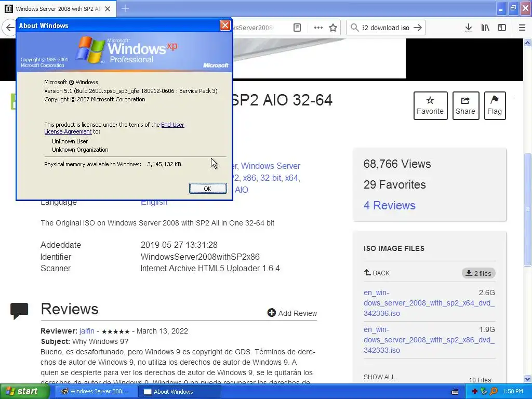Image resolution: width=532 pixels, height=399 pixels.
Task: Click the search magnifier icon
Action: click(354, 28)
